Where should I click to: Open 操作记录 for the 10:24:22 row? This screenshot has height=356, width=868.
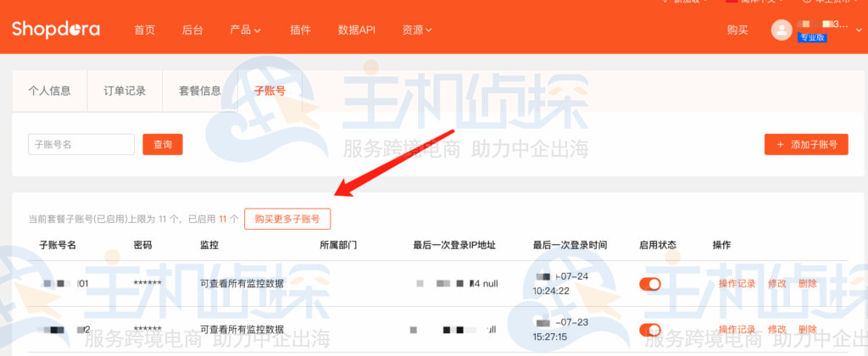coord(737,283)
